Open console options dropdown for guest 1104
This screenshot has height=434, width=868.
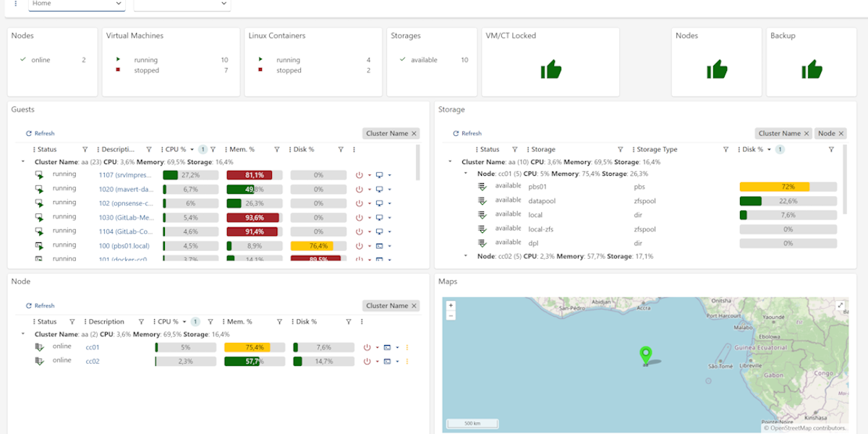[389, 232]
